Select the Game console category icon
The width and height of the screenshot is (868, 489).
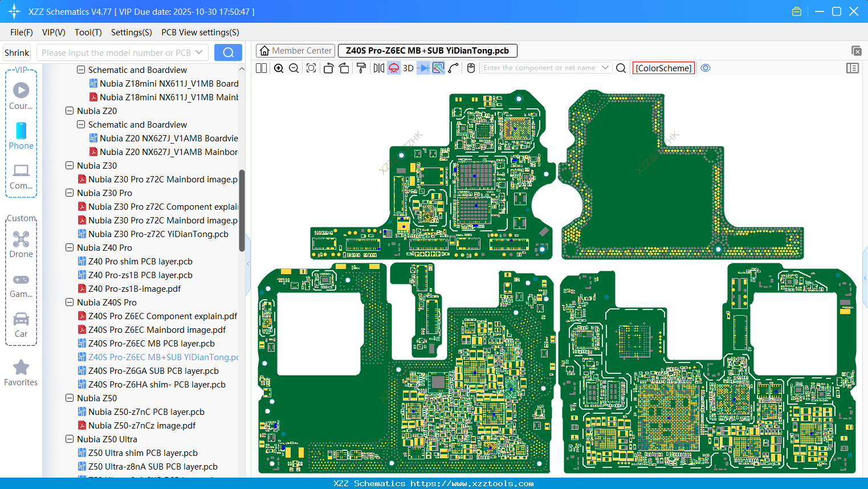pos(21,285)
